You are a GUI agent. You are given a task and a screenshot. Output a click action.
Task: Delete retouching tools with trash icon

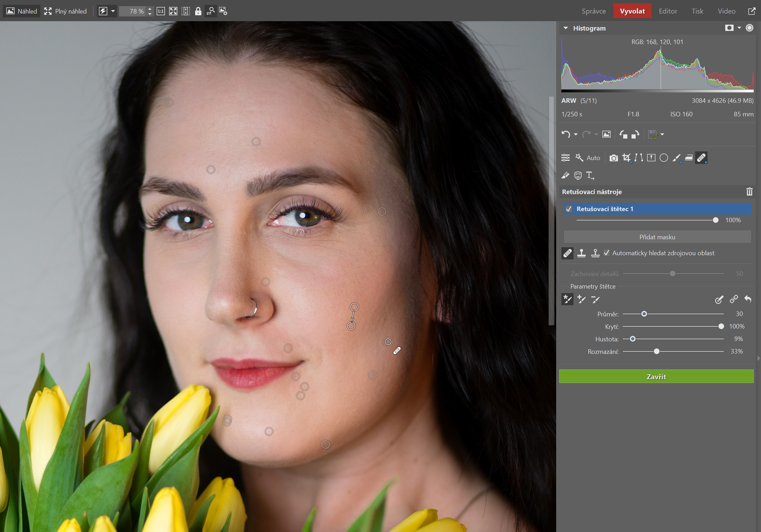click(x=749, y=192)
